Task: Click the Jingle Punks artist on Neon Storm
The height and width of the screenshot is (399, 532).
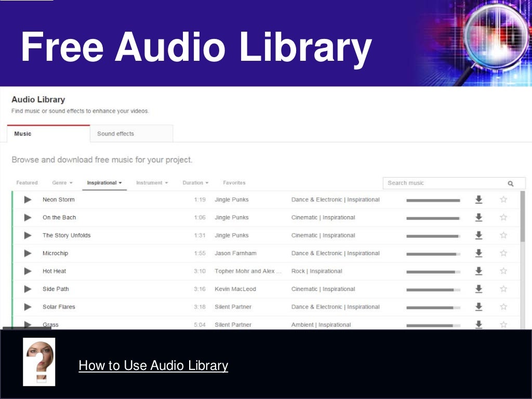Action: [232, 200]
